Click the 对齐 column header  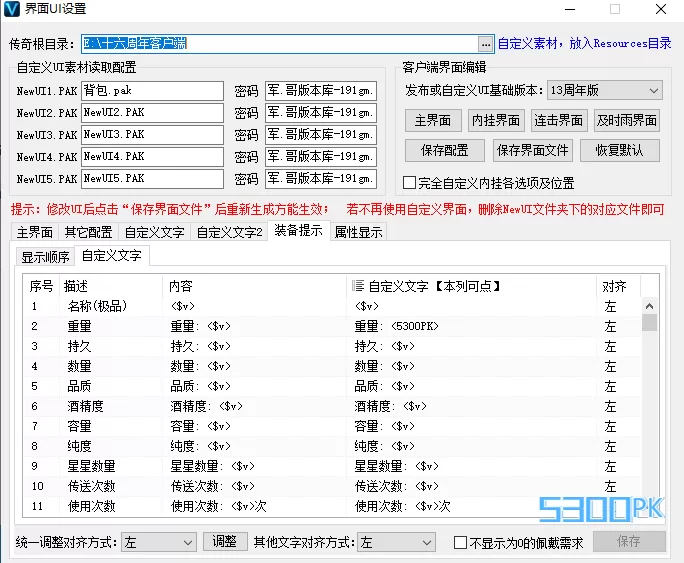618,286
